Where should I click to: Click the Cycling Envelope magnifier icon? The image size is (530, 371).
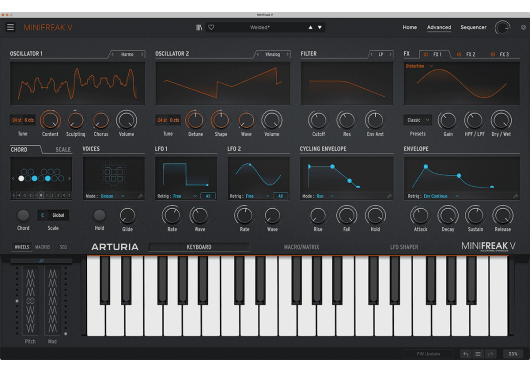point(389,196)
